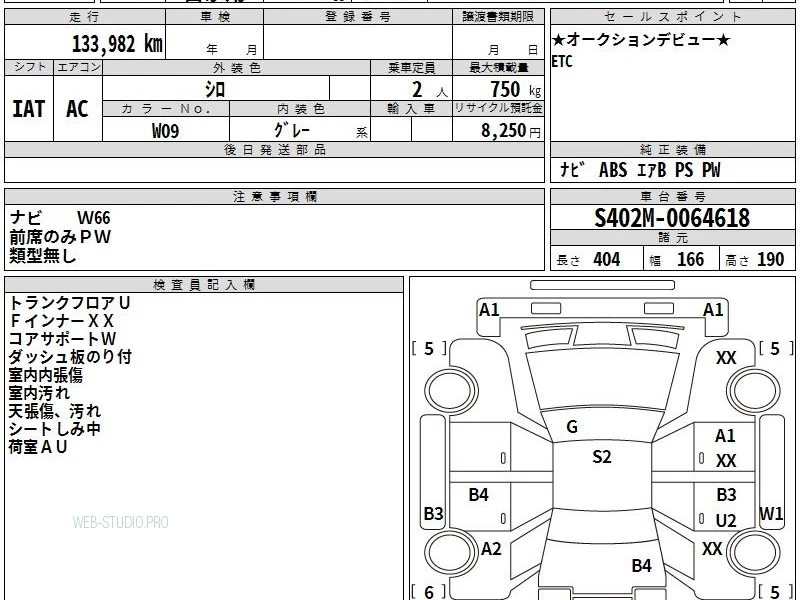The height and width of the screenshot is (600, 800).
Task: Select the inspector note 室内内張傷
Action: tap(45, 375)
